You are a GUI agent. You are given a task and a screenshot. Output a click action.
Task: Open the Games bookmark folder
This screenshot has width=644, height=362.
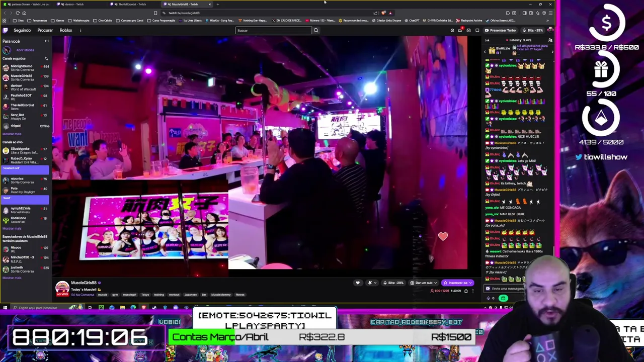[x=57, y=21]
